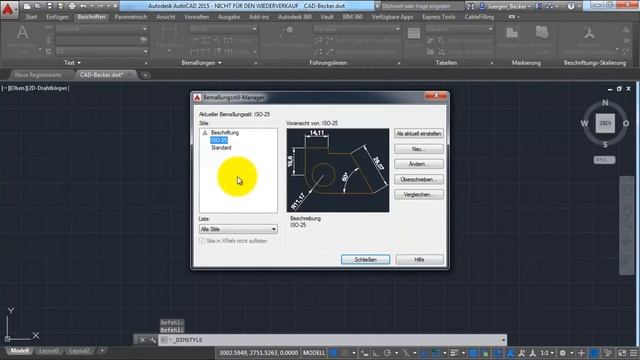The height and width of the screenshot is (360, 640).
Task: Toggle the grid display in status bar
Action: 333,353
